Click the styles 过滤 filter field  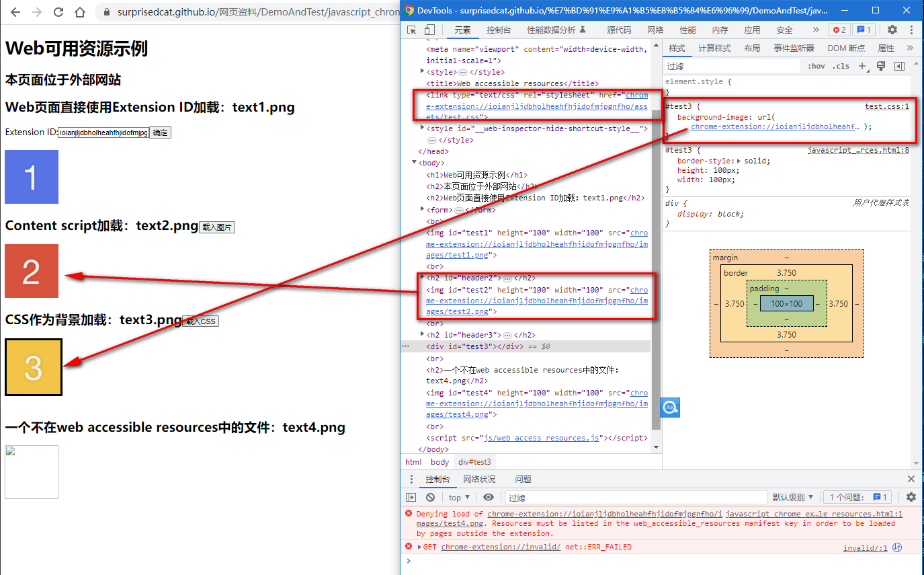[x=732, y=66]
